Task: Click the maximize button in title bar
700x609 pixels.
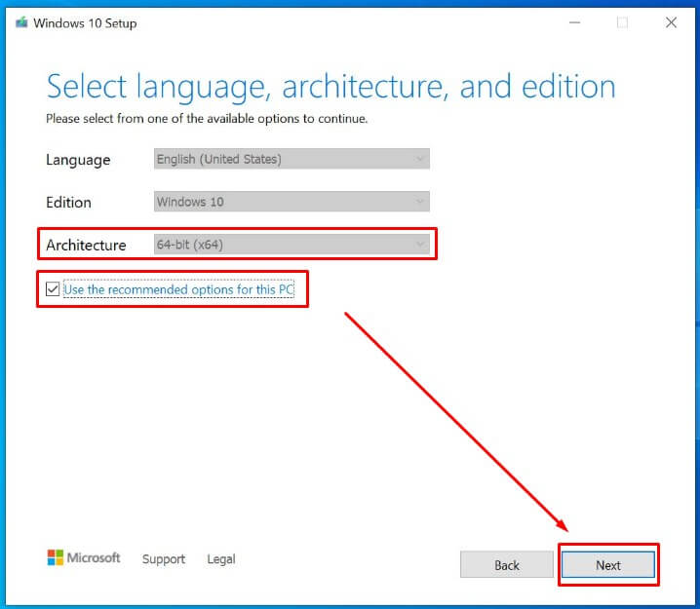Action: click(622, 22)
